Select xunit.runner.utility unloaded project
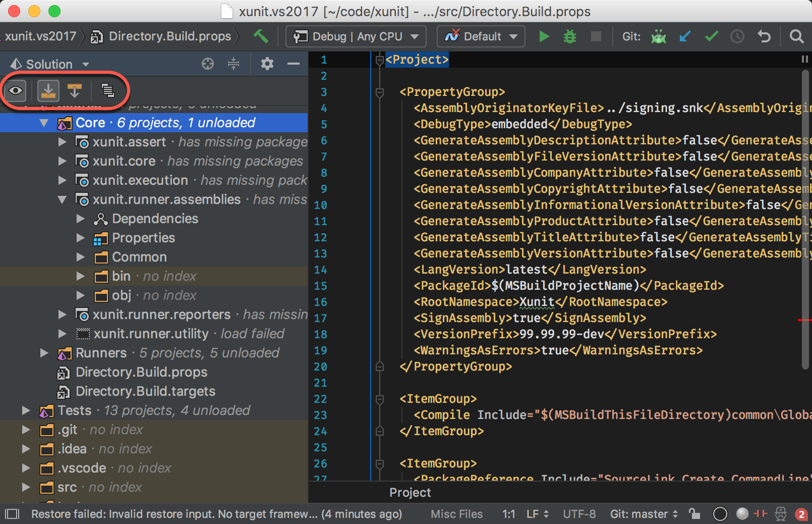The image size is (812, 524). point(151,334)
